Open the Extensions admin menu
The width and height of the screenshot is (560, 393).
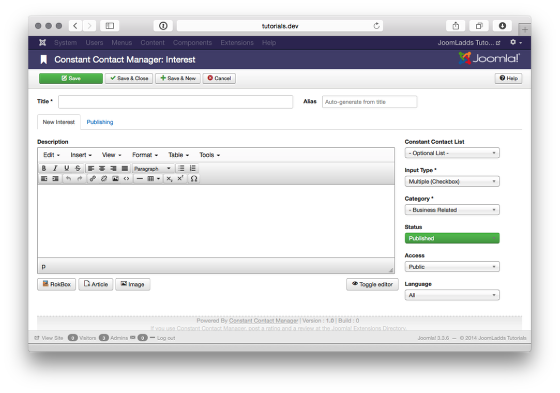click(237, 43)
